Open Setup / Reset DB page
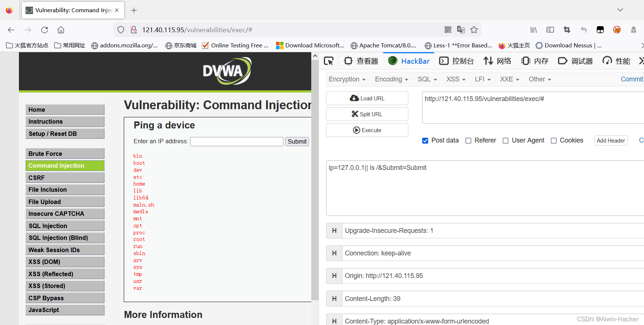 pos(65,134)
